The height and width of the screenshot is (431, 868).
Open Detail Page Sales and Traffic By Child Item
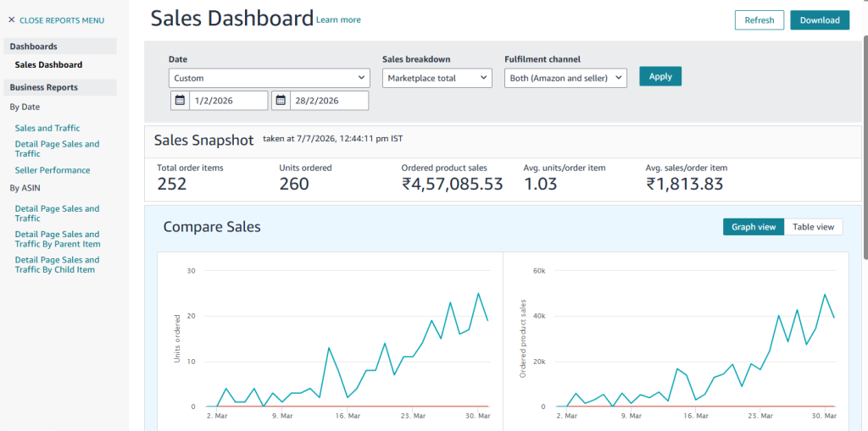pos(58,264)
